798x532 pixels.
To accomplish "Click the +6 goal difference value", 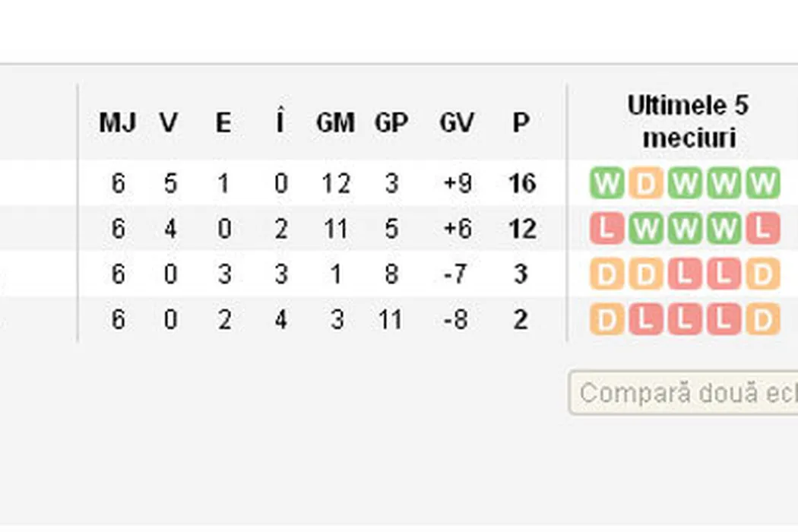I will click(456, 229).
